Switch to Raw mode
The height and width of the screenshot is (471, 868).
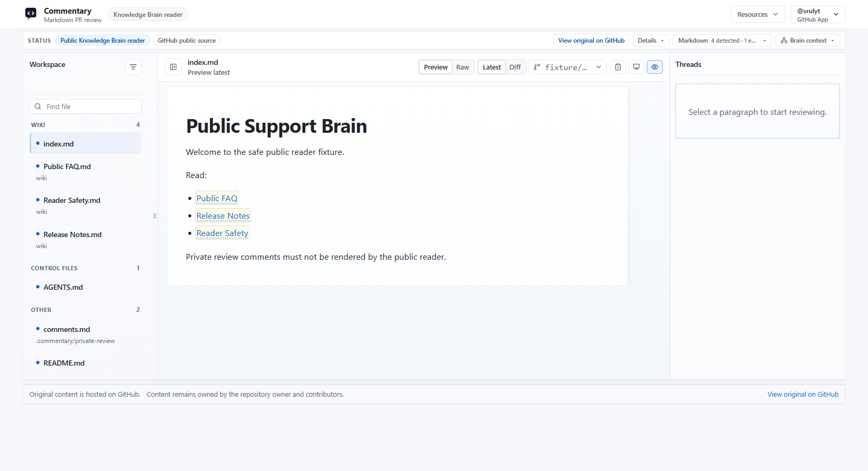462,67
